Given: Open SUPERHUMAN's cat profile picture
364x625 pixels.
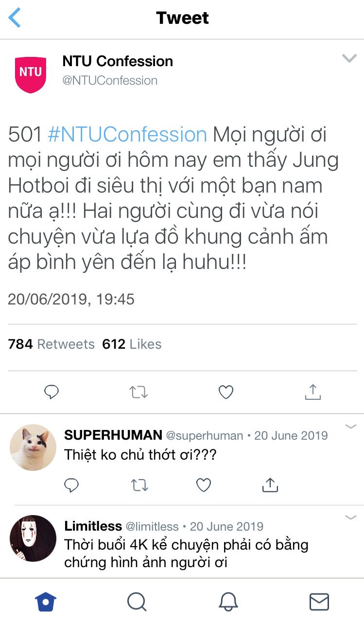Looking at the screenshot, I should point(33,447).
